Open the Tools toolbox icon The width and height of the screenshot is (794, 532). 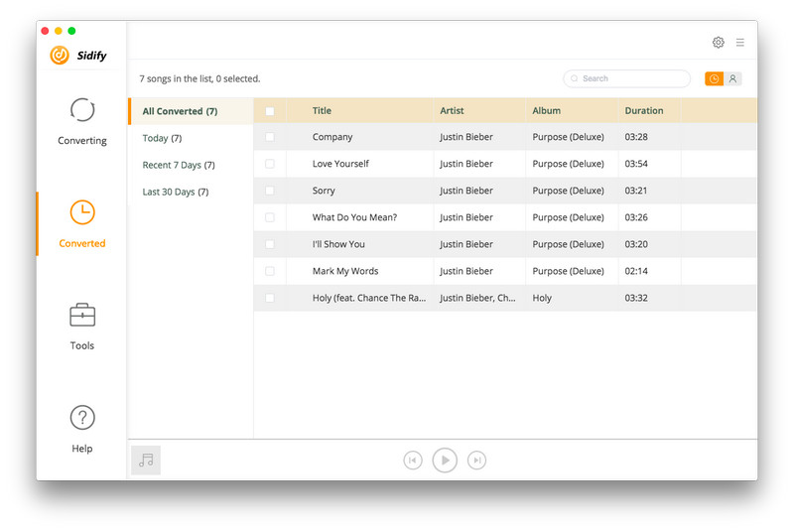pyautogui.click(x=82, y=315)
